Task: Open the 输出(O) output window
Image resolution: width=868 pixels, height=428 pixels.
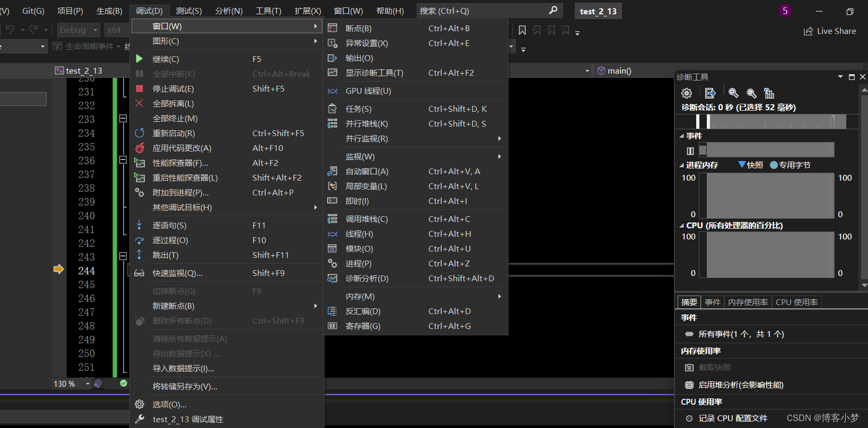Action: tap(416, 58)
